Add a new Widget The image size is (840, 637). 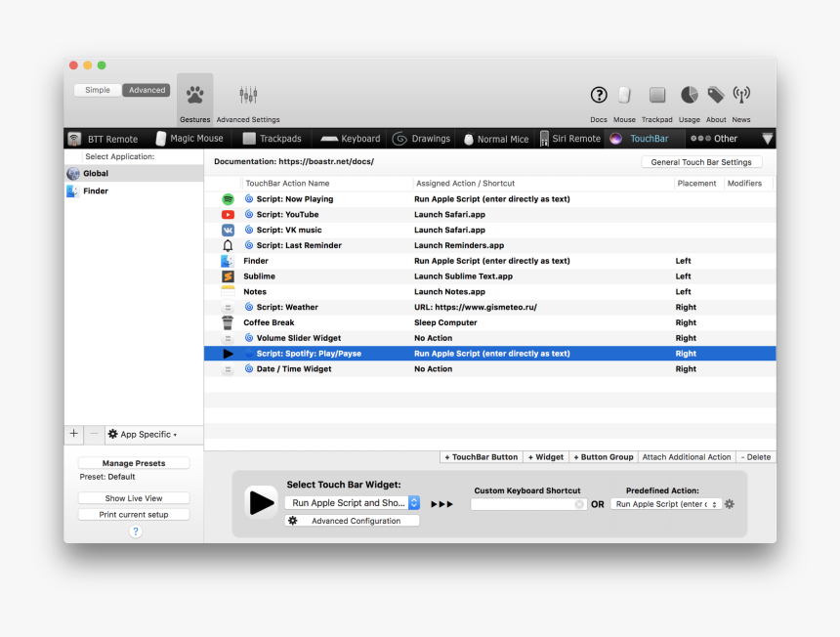(545, 457)
